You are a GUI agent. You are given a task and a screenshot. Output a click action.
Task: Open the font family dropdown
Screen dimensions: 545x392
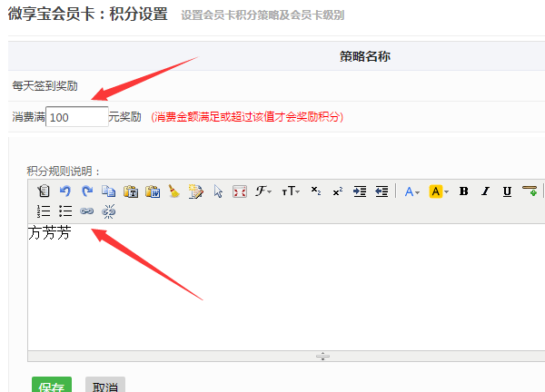click(x=263, y=191)
